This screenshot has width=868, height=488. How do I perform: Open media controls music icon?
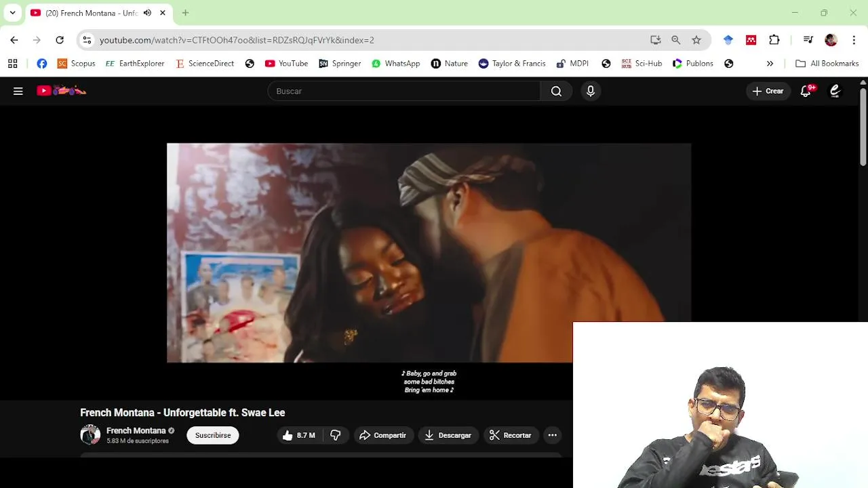pos(808,40)
